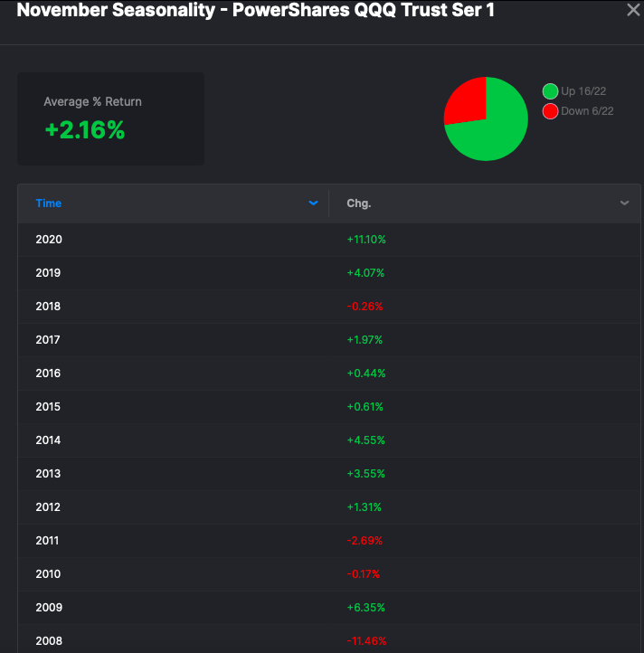644x653 pixels.
Task: Click the '+1.97%' change value
Action: (365, 340)
